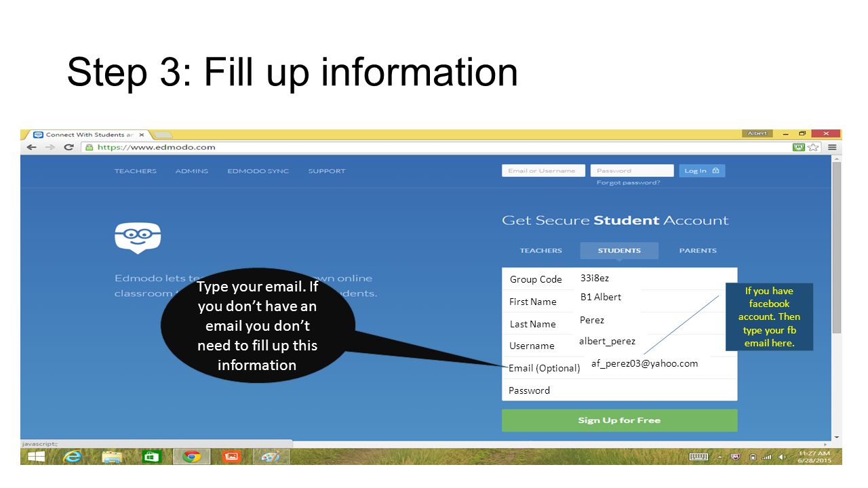
Task: Open the Windows Start menu
Action: tap(37, 457)
